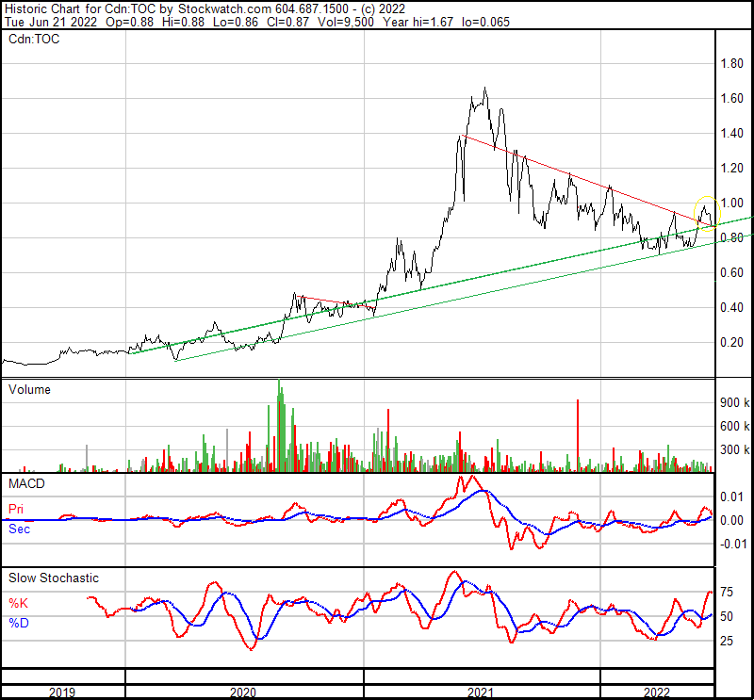Click the 1.20 price axis label
Viewport: 754px width, 700px height.
(x=731, y=169)
